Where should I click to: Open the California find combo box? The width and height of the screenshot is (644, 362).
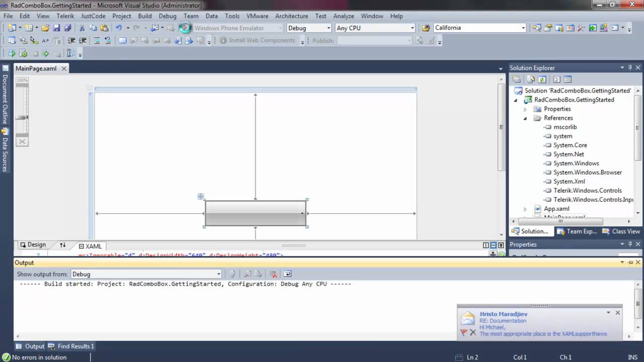tap(523, 28)
